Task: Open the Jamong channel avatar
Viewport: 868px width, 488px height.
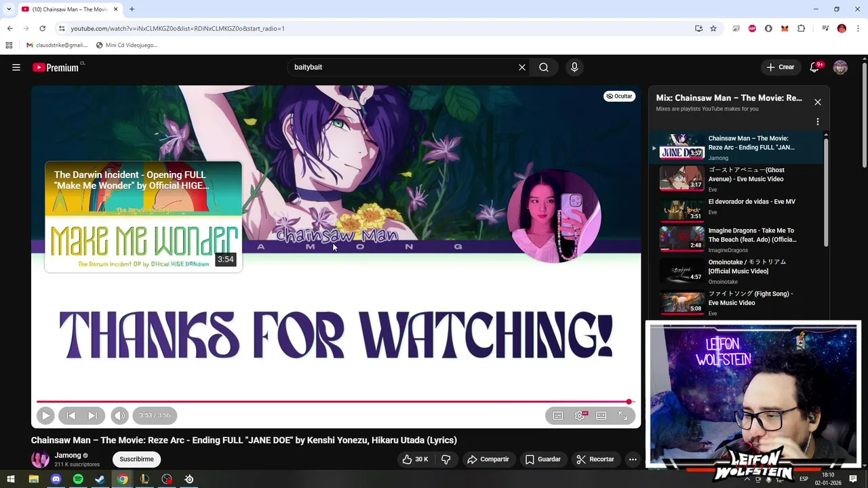Action: point(40,459)
